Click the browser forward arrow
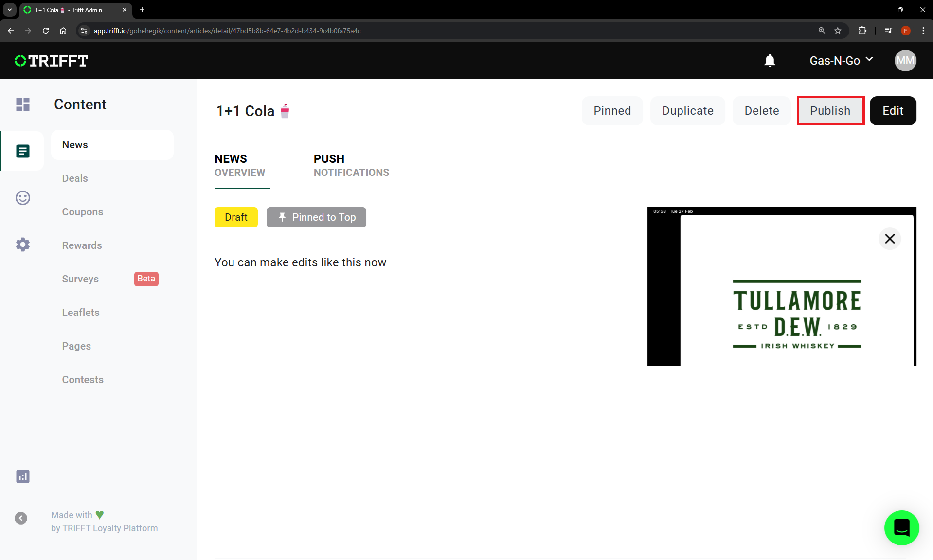This screenshot has width=933, height=560. [x=28, y=31]
